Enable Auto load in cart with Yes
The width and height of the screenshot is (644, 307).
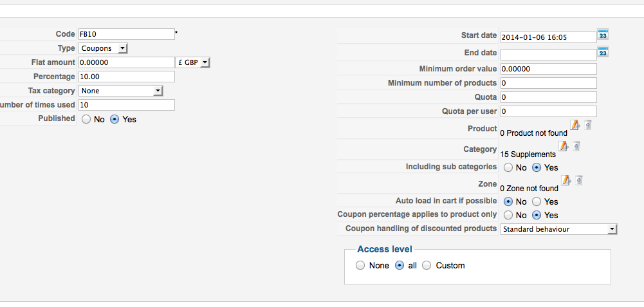[537, 201]
